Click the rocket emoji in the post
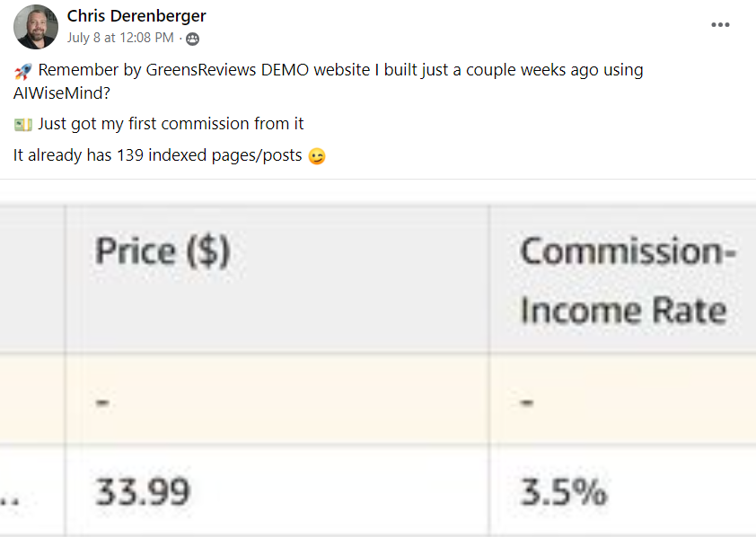Screen dimensions: 756x537 pyautogui.click(x=22, y=71)
